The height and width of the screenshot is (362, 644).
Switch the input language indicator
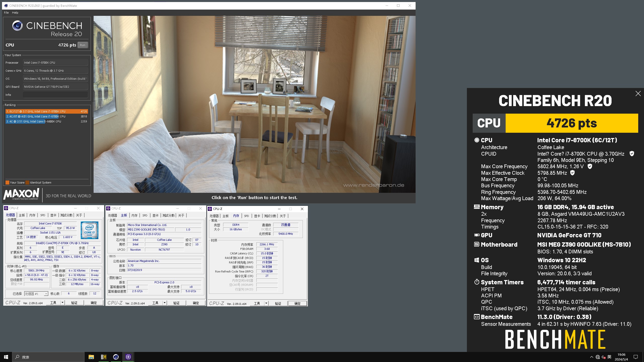[609, 357]
